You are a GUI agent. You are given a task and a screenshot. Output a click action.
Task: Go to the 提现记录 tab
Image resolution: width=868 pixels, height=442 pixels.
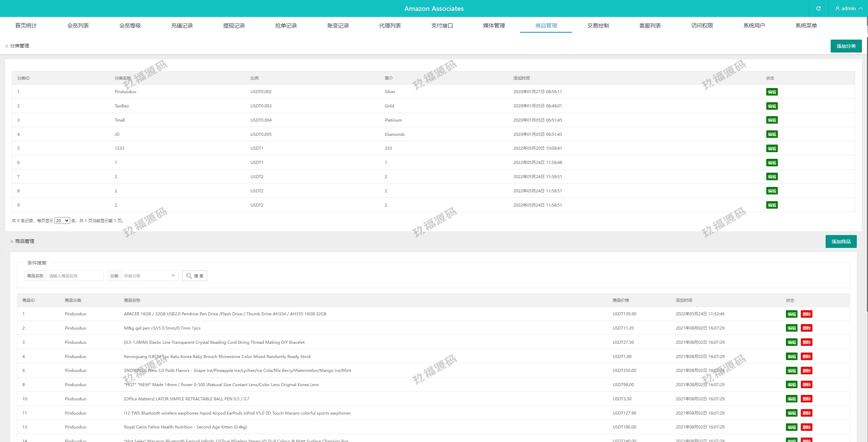[x=234, y=26]
